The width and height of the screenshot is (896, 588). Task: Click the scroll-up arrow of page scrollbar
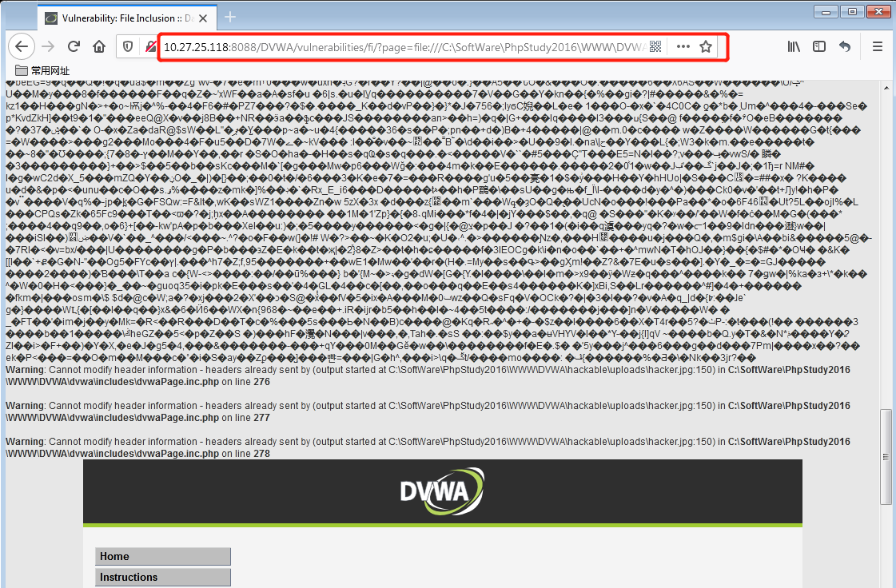(886, 88)
